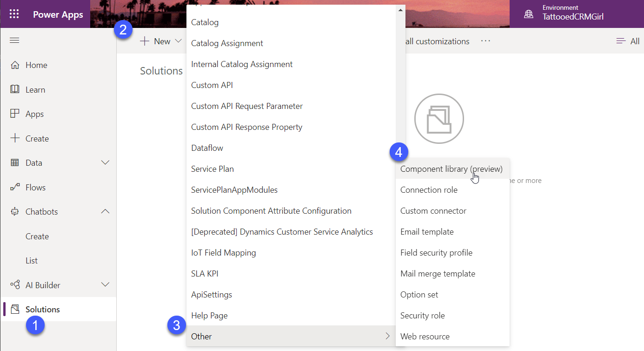The image size is (644, 351).
Task: Expand the AI Builder section
Action: (x=105, y=284)
